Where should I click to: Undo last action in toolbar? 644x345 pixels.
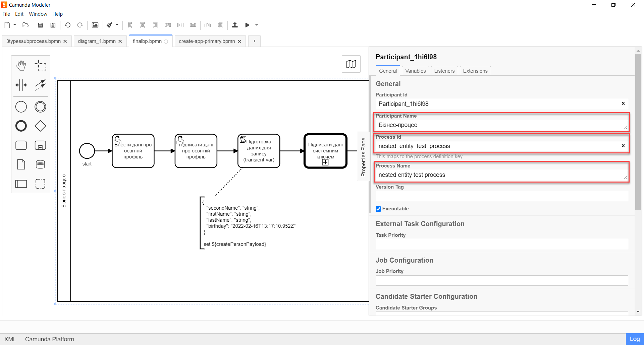coord(68,25)
